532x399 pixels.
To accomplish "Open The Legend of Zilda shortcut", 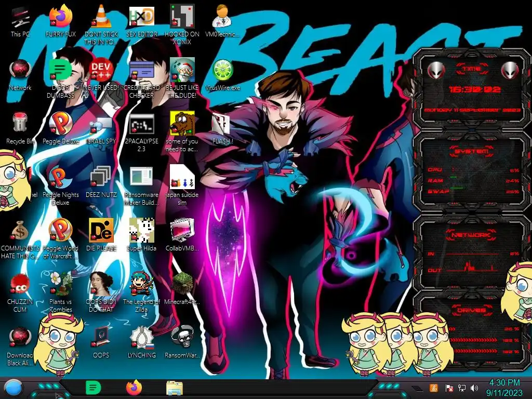I will click(x=141, y=292).
